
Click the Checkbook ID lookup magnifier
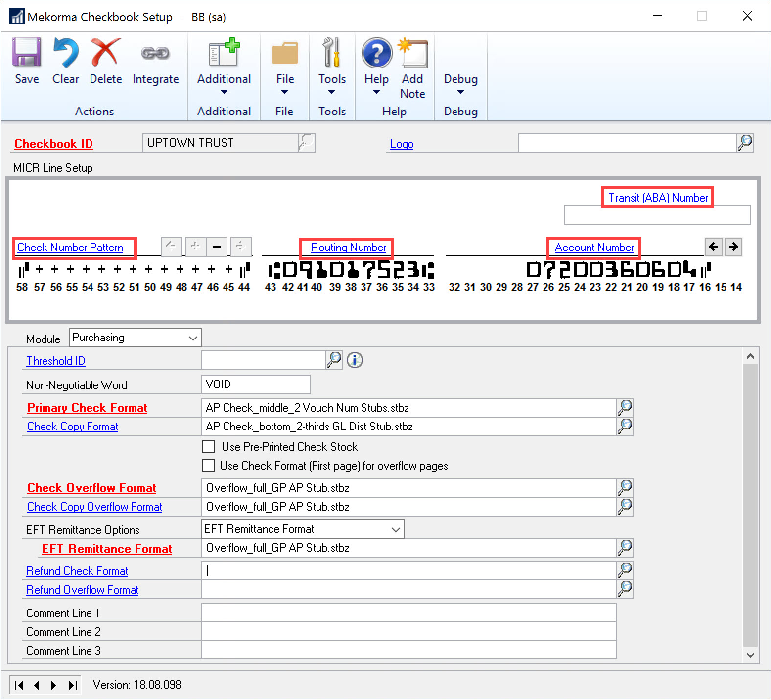click(x=306, y=143)
